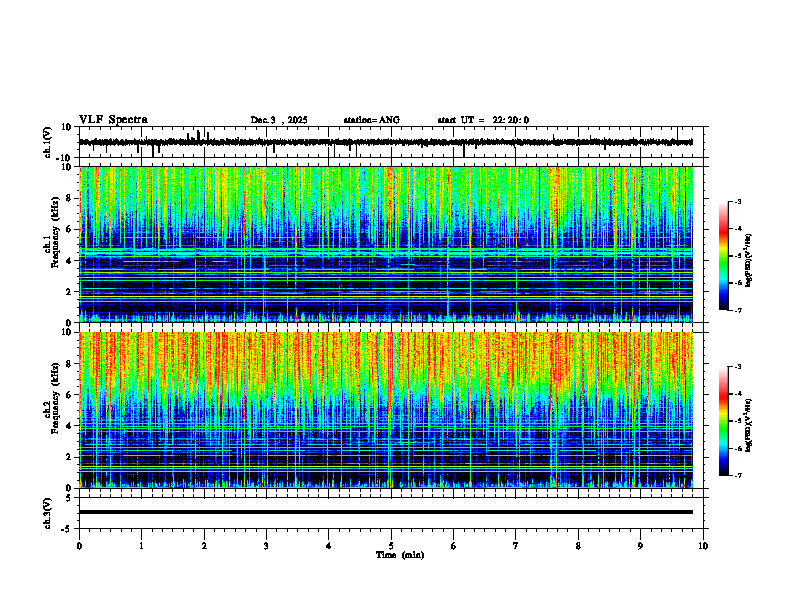Select the "start UT = 22:20:0" text
The image size is (792, 612).
coord(483,120)
